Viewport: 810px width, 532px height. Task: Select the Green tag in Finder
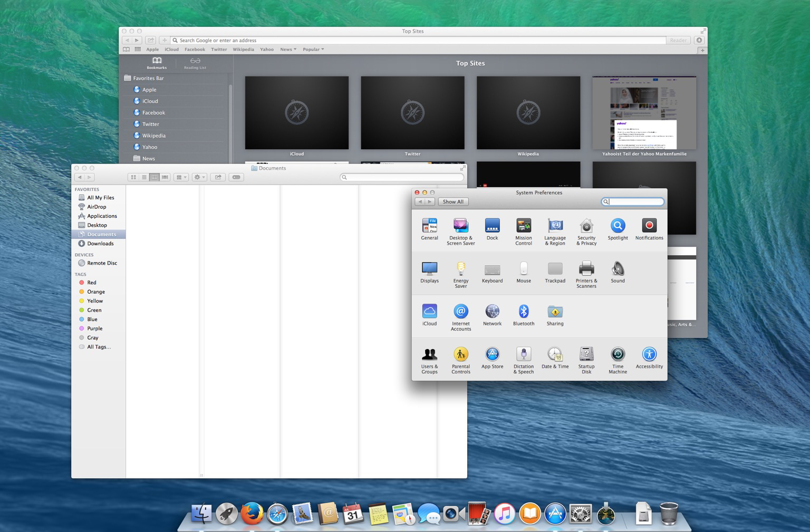click(99, 310)
